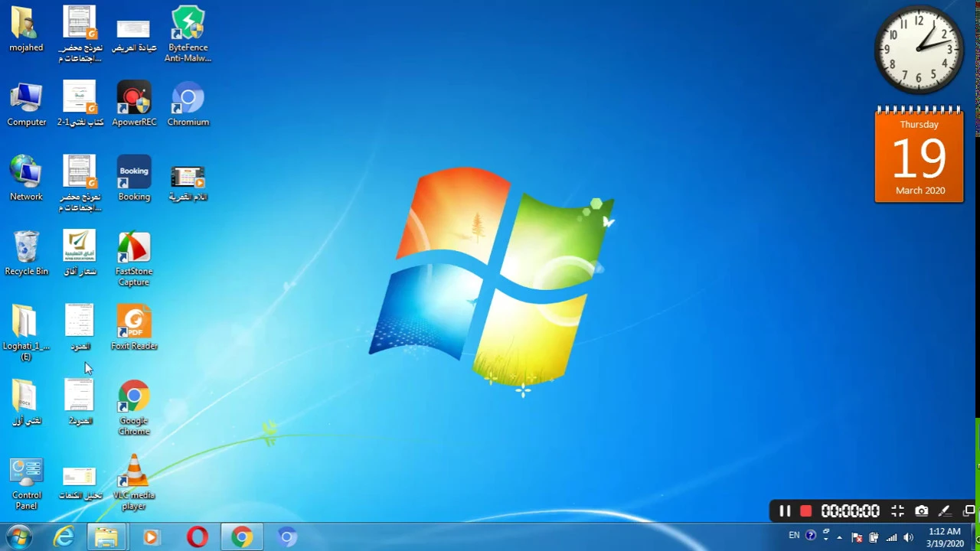
Task: Open the annotation pen tool
Action: click(x=945, y=511)
